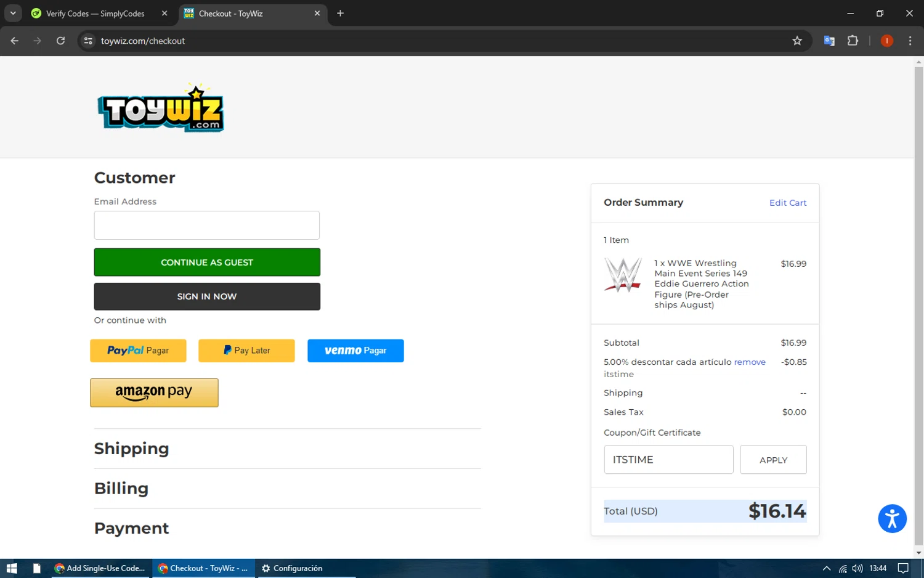
Task: Close the Checkout ToyWiz tab
Action: (317, 13)
